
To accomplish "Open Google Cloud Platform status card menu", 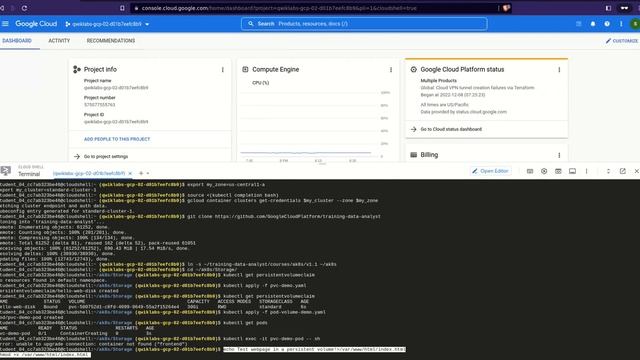I will tap(559, 70).
